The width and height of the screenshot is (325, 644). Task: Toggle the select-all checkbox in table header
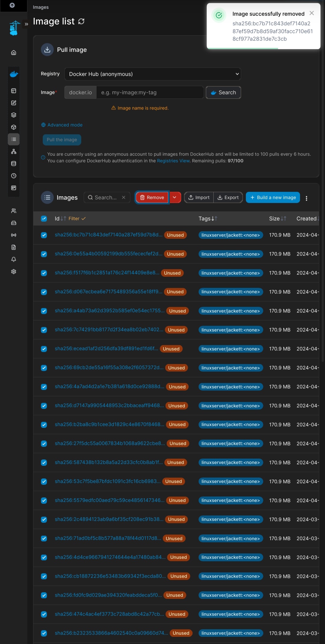44,219
